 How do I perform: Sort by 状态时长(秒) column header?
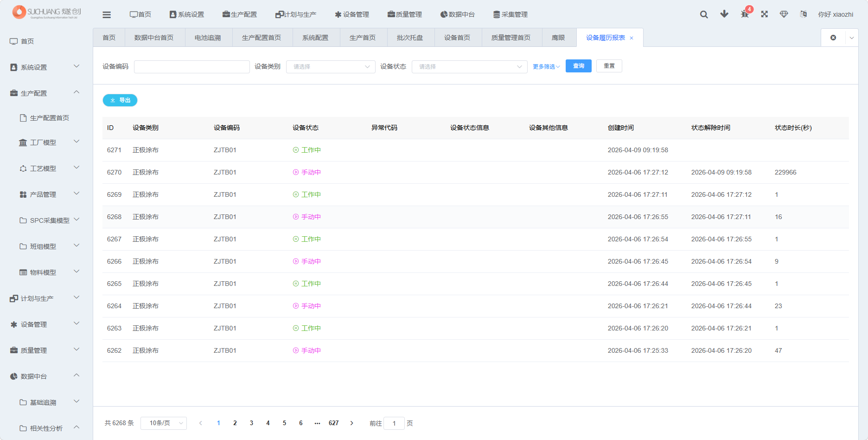pyautogui.click(x=793, y=128)
